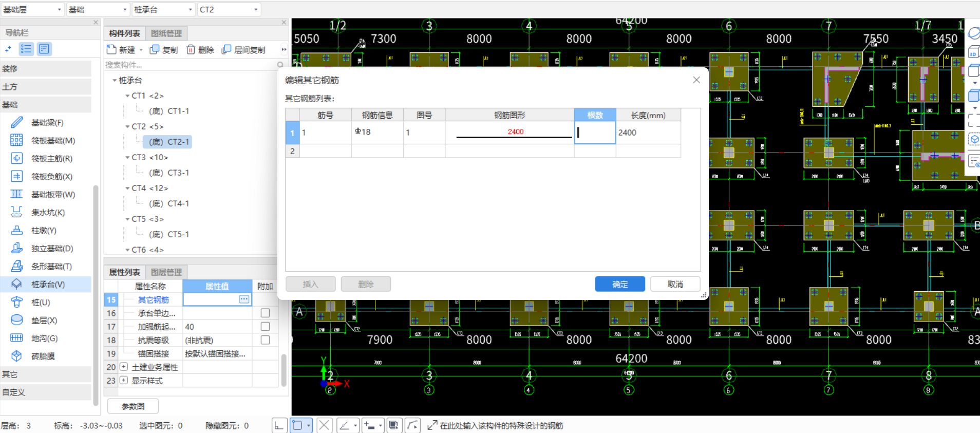Switch to 属性列表 tab
Viewport: 980px width, 433px height.
(125, 272)
